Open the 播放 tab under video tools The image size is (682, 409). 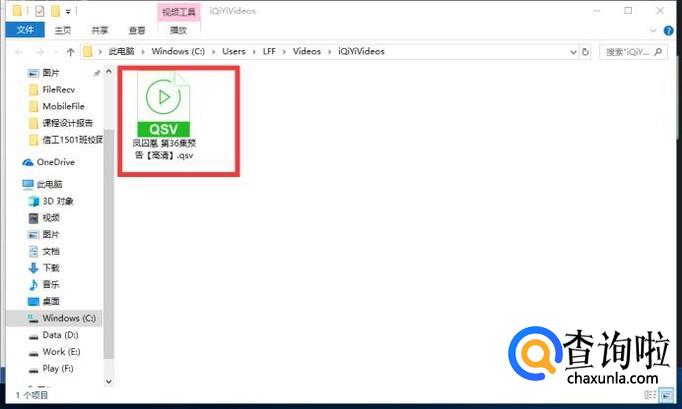coord(178,30)
